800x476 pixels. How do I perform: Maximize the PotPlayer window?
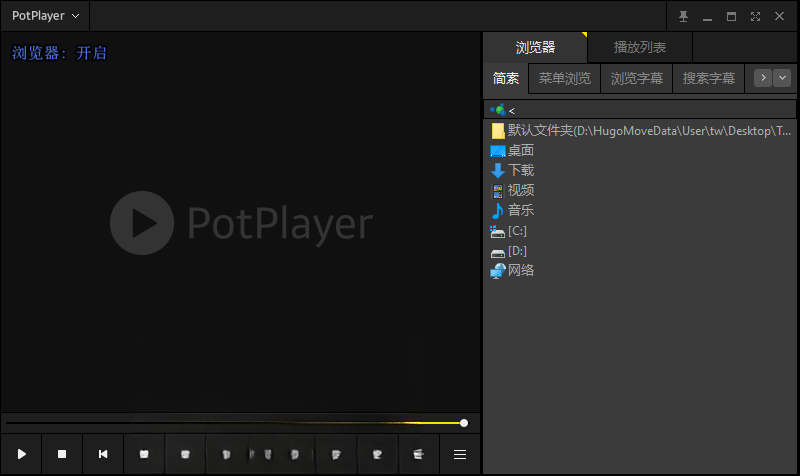731,16
